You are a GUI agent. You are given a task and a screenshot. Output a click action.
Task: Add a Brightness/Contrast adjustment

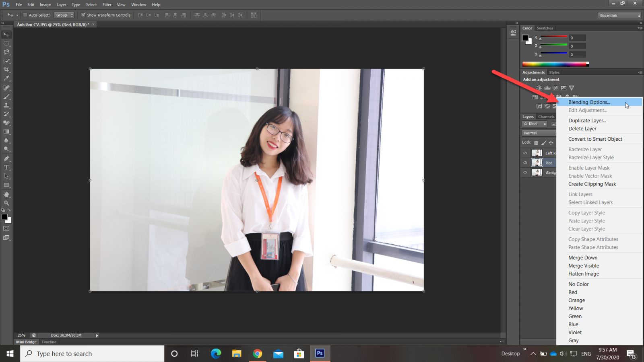(x=539, y=88)
